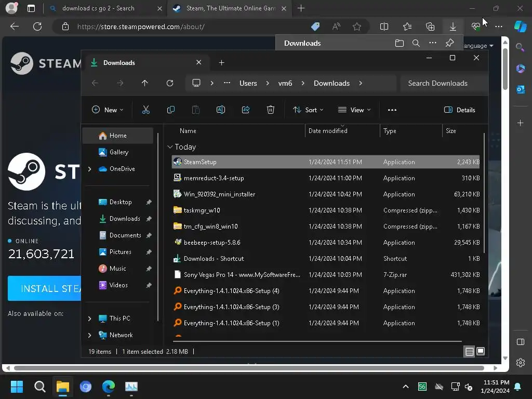The width and height of the screenshot is (532, 399).
Task: Select beebeep-setup-5.8.6 file
Action: tap(326, 242)
